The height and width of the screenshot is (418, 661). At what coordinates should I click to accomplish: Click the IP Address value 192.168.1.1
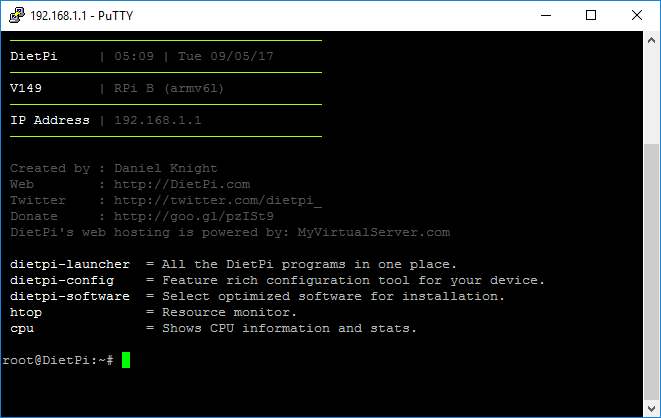click(158, 121)
